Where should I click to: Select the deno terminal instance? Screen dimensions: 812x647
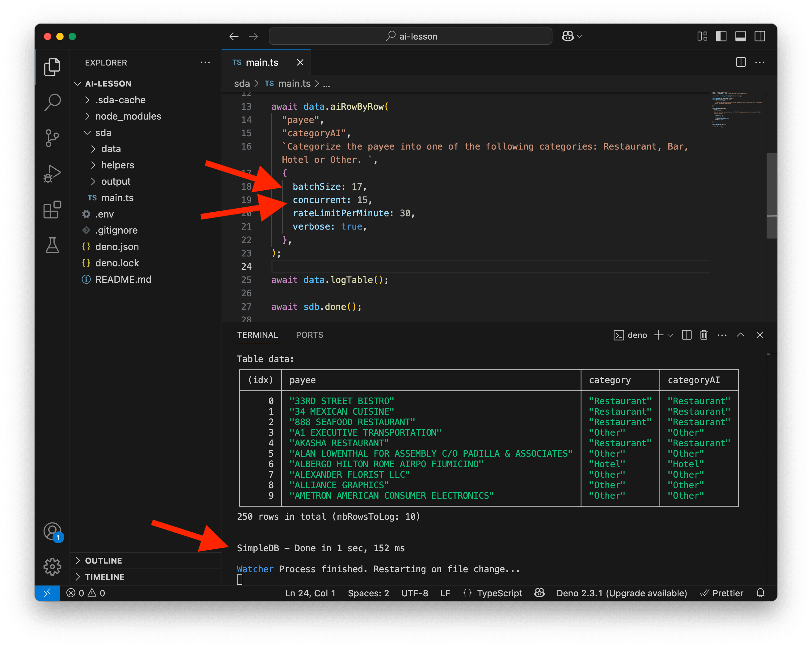click(x=630, y=335)
